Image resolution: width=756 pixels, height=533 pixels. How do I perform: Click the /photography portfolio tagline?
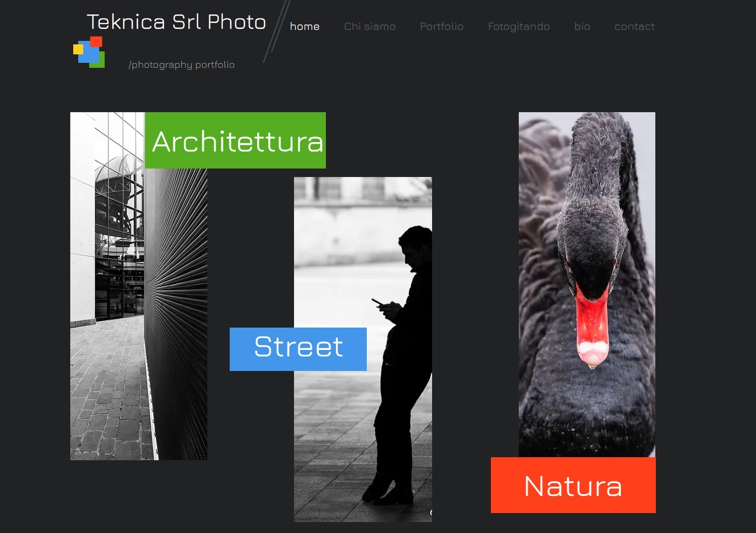tap(181, 65)
